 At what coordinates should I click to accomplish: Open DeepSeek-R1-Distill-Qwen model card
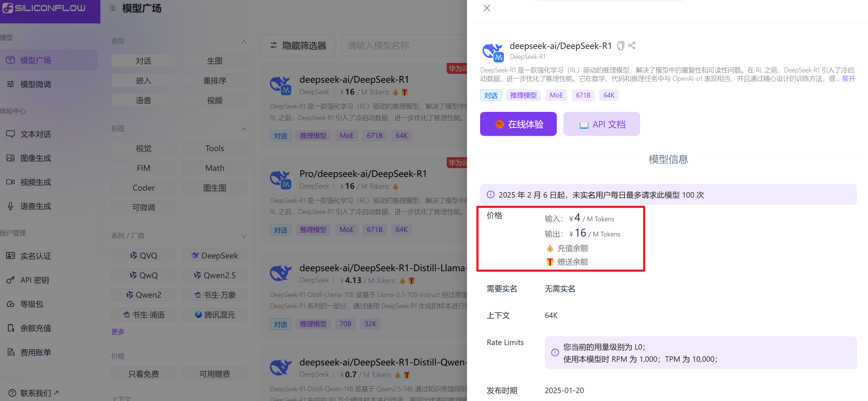[x=364, y=374]
